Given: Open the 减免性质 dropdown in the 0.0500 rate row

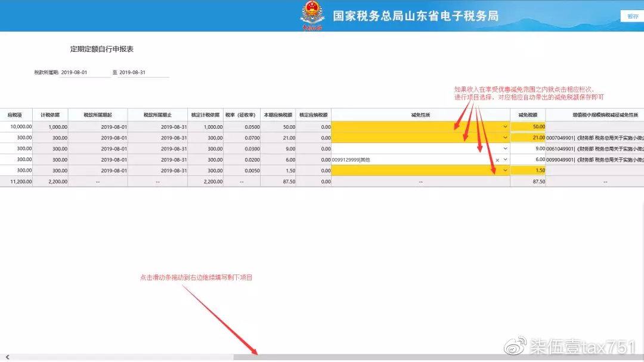Looking at the screenshot, I should tap(505, 127).
